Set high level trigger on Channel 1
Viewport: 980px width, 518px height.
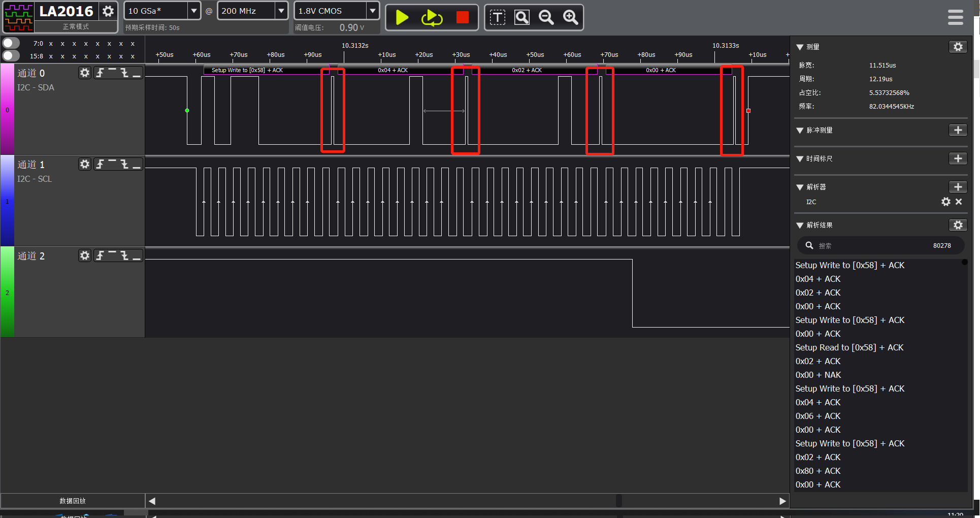(x=112, y=164)
